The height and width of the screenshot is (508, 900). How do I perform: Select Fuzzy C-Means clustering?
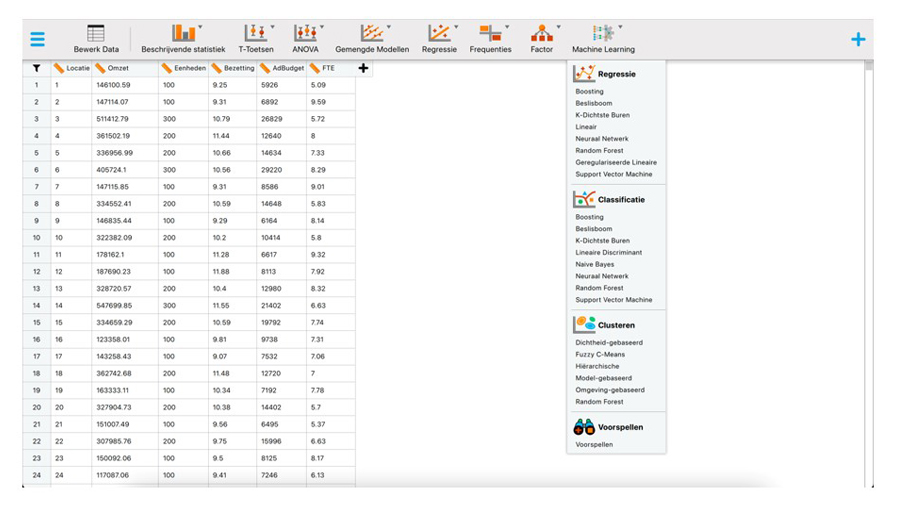[x=600, y=355]
